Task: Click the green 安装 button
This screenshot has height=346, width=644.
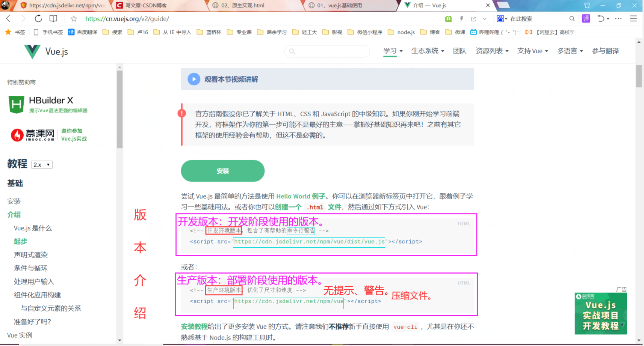Action: click(223, 171)
